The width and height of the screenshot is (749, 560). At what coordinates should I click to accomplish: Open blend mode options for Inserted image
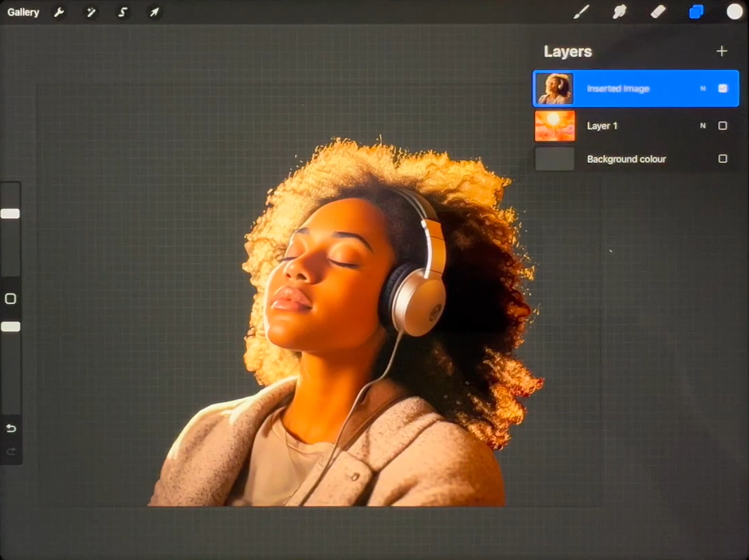pos(703,88)
